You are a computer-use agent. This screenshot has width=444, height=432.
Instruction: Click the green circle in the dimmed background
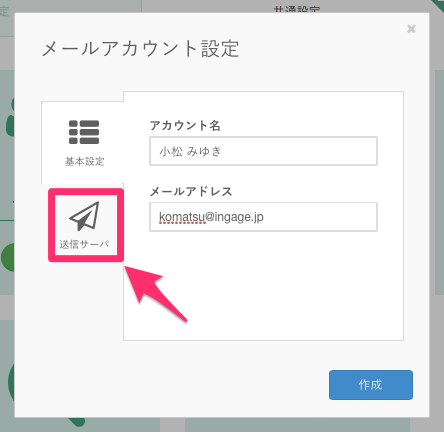7,257
